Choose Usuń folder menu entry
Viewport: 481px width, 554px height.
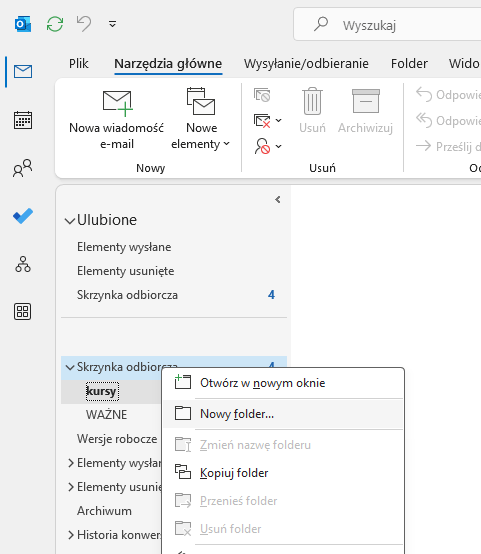tap(283, 529)
